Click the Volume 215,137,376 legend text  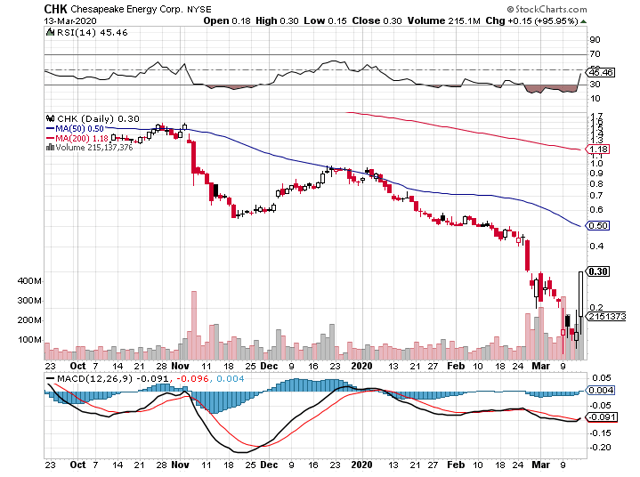(94, 147)
